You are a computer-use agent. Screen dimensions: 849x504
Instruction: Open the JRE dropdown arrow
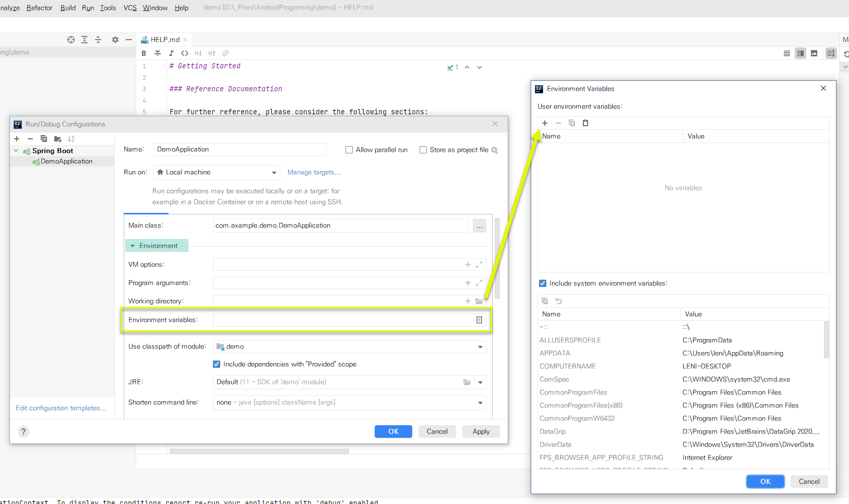[x=480, y=382]
